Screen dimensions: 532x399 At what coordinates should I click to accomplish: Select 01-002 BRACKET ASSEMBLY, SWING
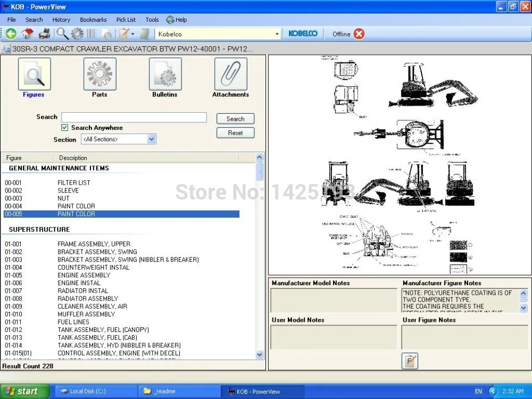[x=121, y=252]
